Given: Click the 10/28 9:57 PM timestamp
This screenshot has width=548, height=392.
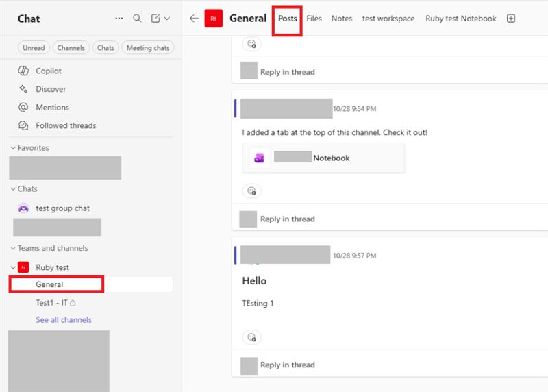Looking at the screenshot, I should 354,256.
